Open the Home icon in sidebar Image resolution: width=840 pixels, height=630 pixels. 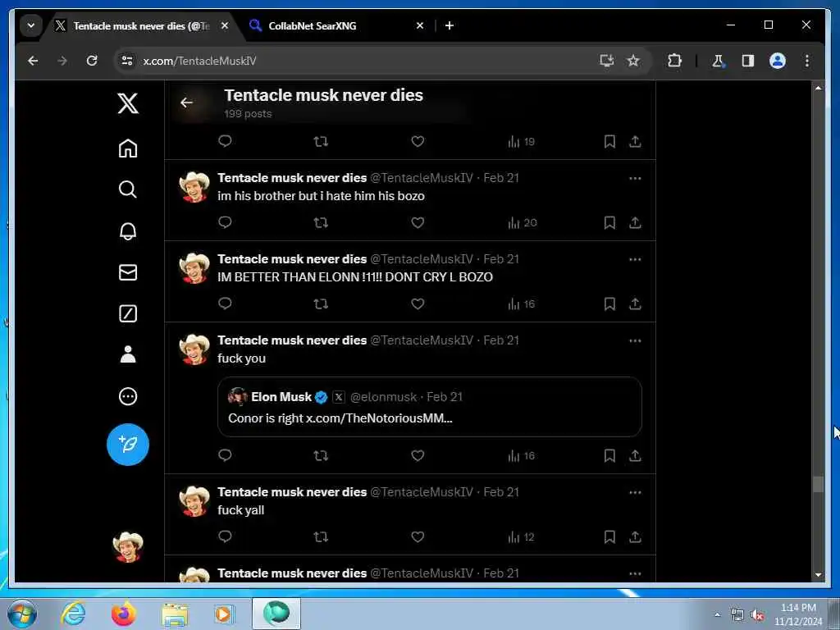pyautogui.click(x=127, y=148)
